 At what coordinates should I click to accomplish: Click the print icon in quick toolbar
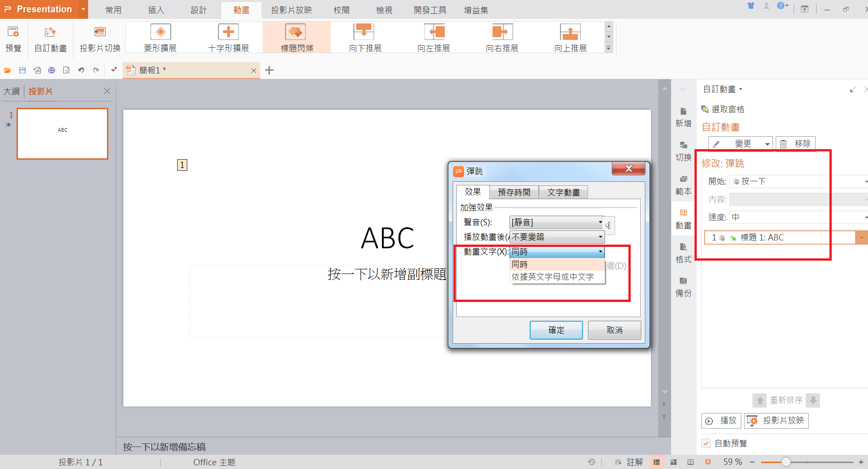51,70
